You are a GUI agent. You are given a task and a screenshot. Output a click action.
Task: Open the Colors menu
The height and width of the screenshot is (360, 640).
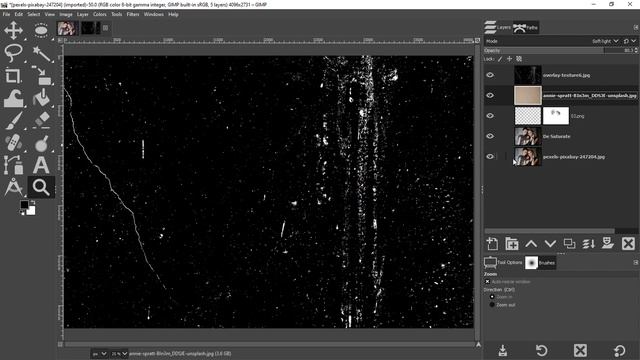pos(100,14)
